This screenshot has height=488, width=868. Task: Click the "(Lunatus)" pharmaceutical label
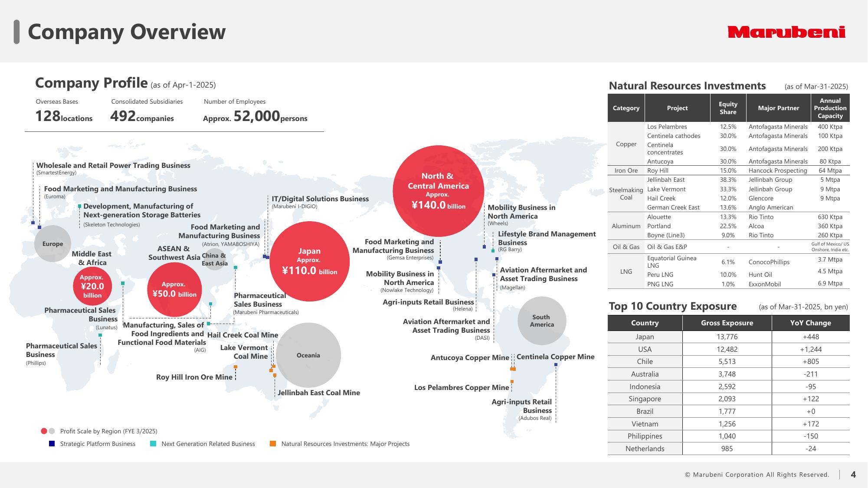click(106, 328)
